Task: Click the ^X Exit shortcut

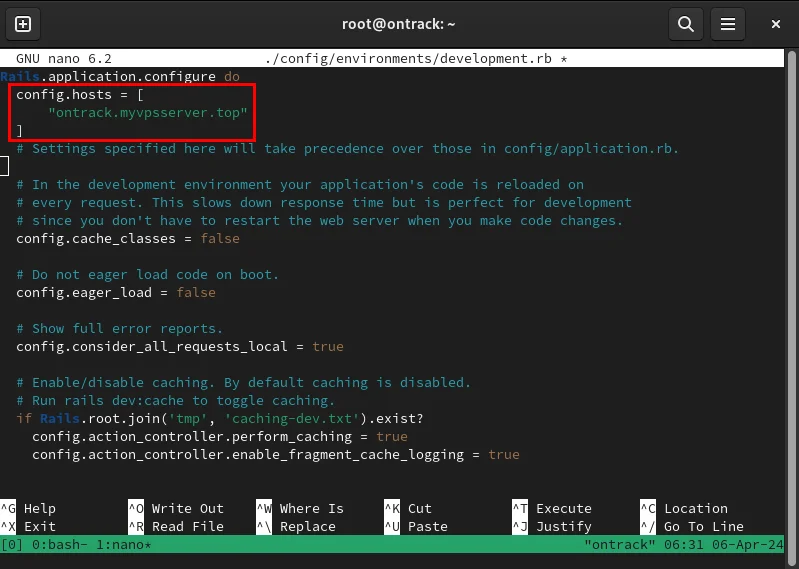Action: click(x=29, y=526)
